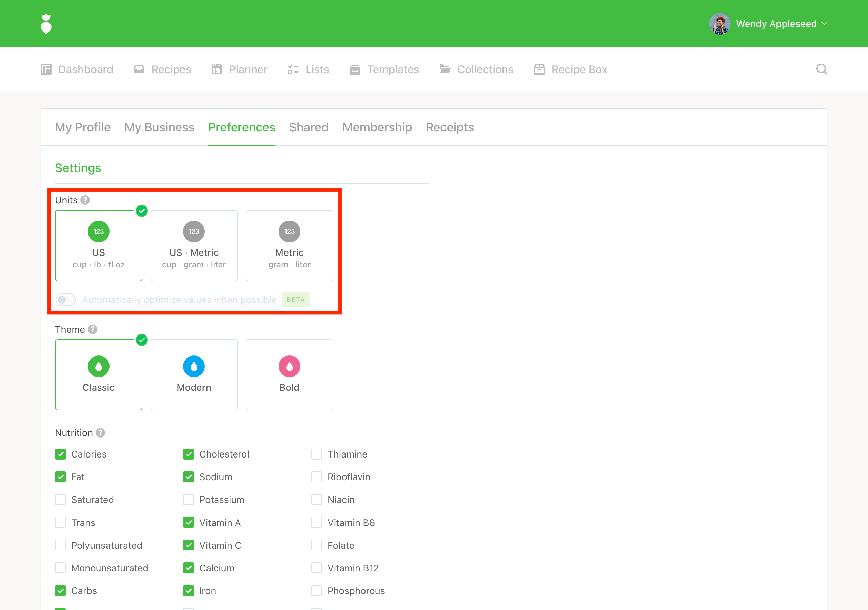Pick the blue Modern theme
This screenshot has width=868, height=610.
(x=194, y=374)
